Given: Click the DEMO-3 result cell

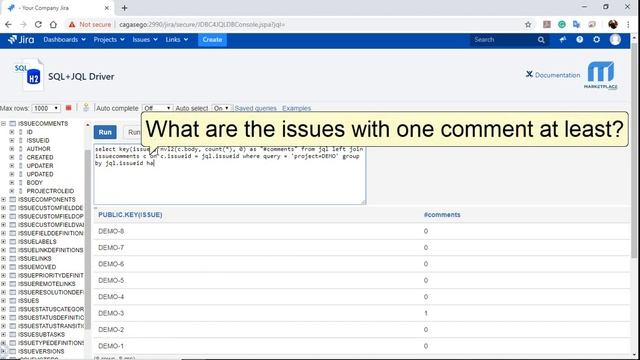Looking at the screenshot, I should [111, 313].
